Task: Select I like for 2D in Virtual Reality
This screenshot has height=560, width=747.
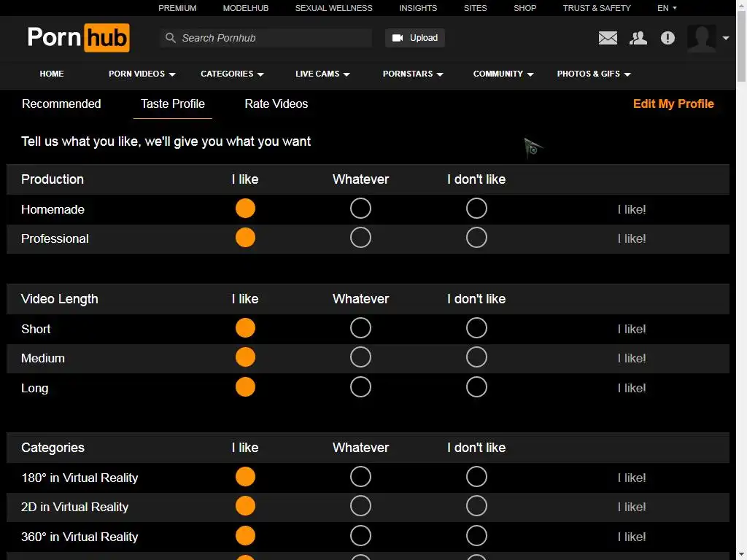Action: [x=245, y=506]
